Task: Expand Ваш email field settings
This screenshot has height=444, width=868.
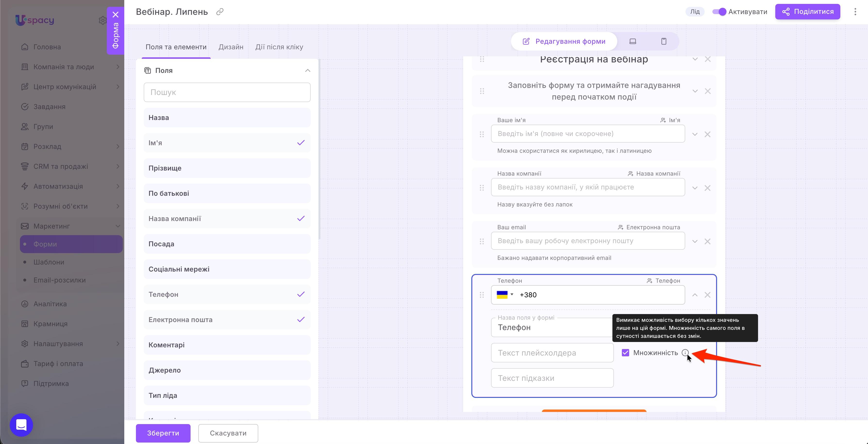Action: point(694,241)
